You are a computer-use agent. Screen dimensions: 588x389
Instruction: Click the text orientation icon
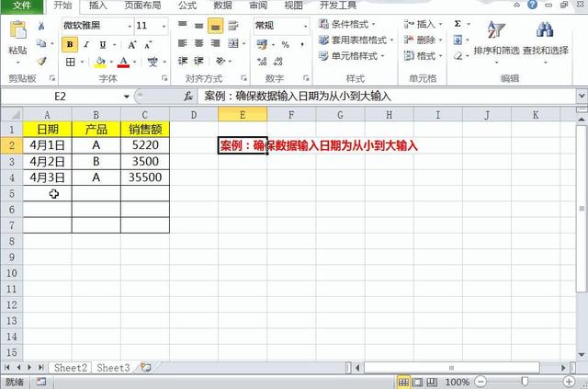pyautogui.click(x=220, y=61)
